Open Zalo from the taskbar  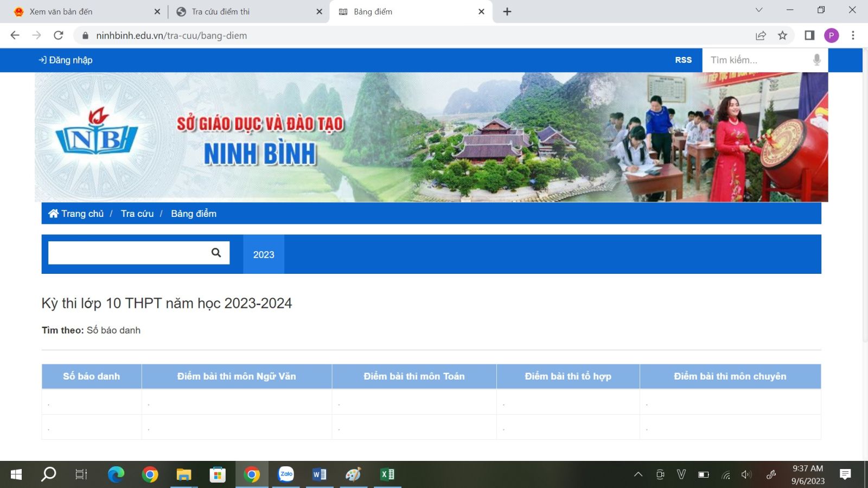point(286,474)
